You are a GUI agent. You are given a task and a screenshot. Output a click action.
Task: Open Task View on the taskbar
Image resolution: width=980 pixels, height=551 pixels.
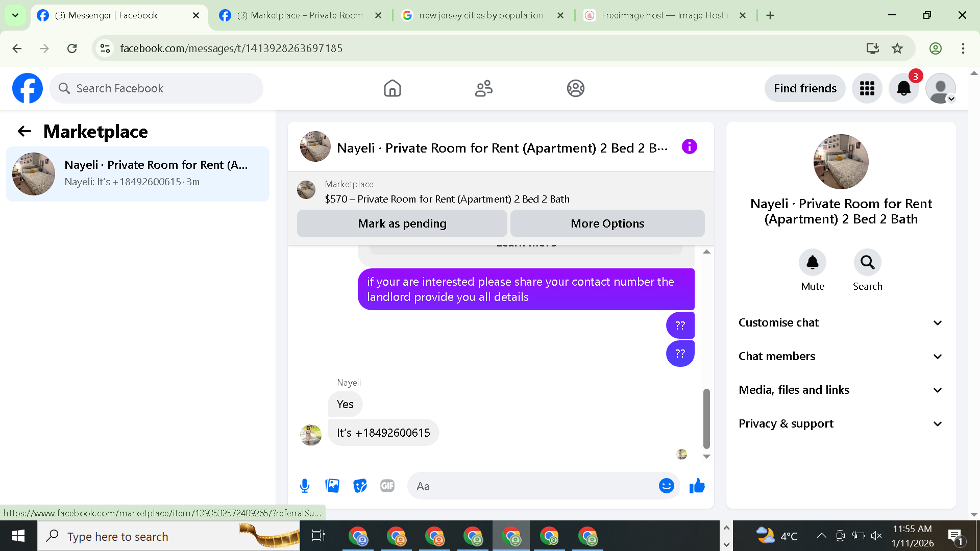(x=318, y=536)
